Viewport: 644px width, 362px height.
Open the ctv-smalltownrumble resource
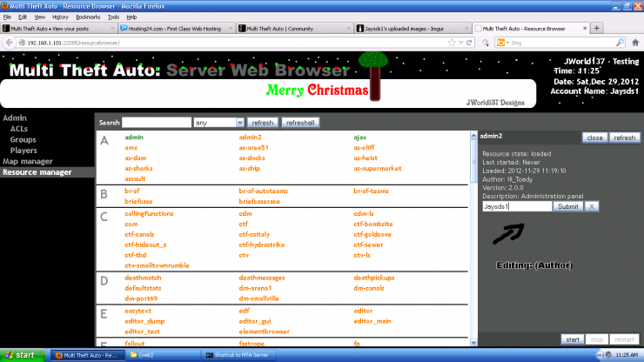tap(157, 265)
